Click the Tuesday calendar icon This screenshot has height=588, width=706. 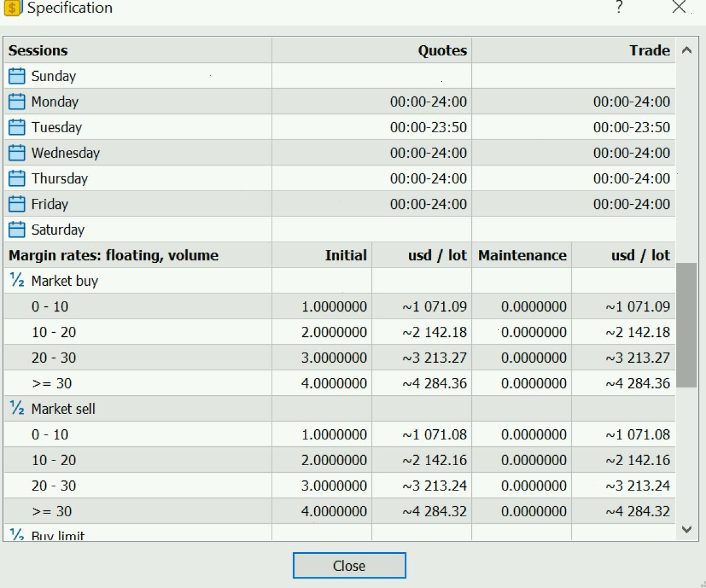[17, 127]
